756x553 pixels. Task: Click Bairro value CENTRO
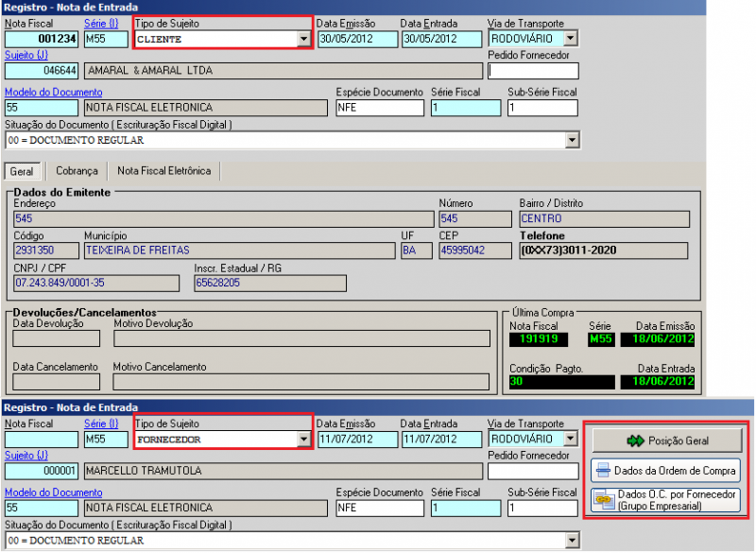click(x=605, y=219)
